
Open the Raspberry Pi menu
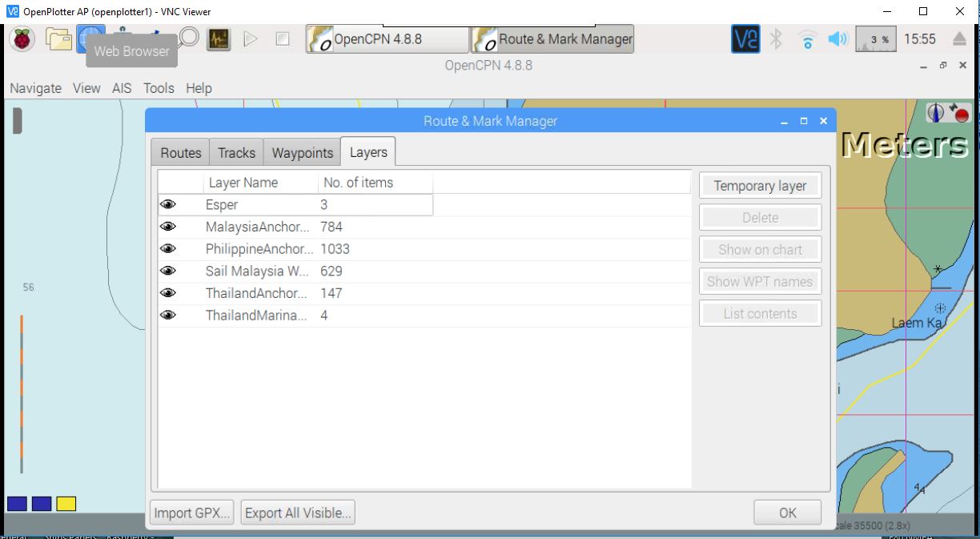pos(22,38)
